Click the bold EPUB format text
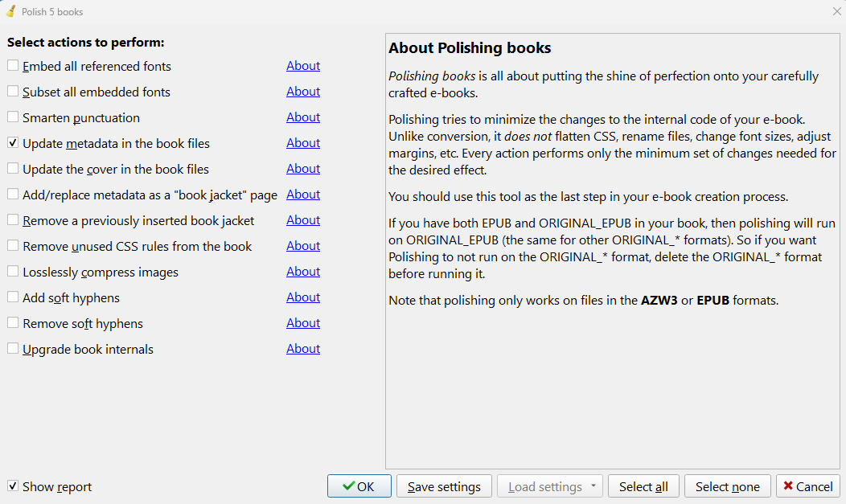Screen dimensions: 846x504 [713, 301]
